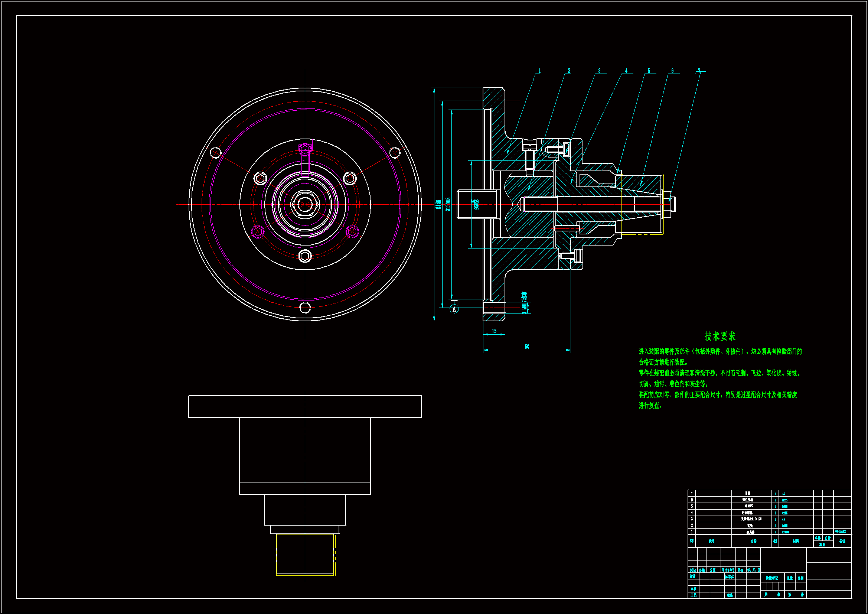Select the dimension text 60
Viewport: 868px width, 614px height.
(526, 347)
